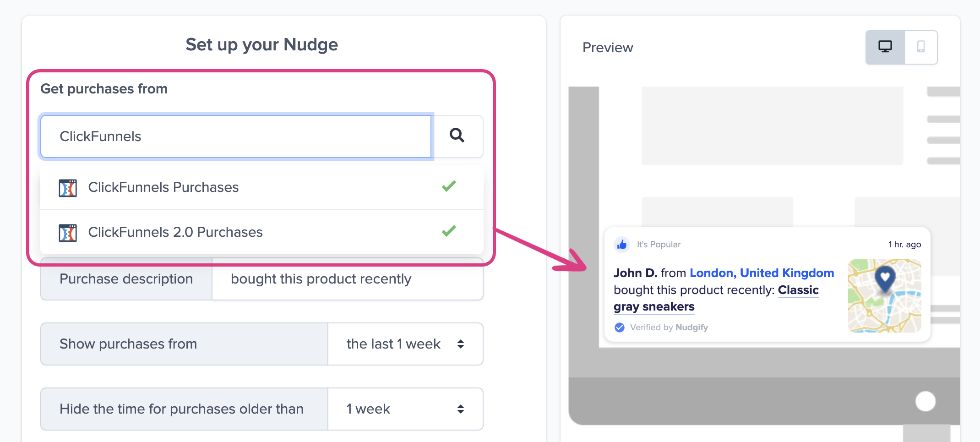
Task: Open the "1 week" hide time dropdown
Action: (x=405, y=409)
